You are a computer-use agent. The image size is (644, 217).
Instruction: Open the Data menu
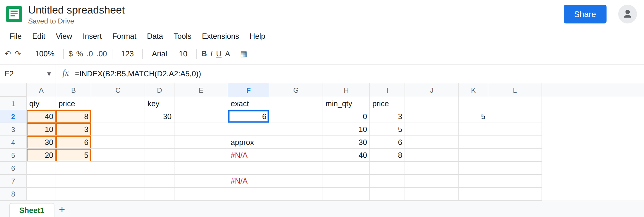point(155,36)
